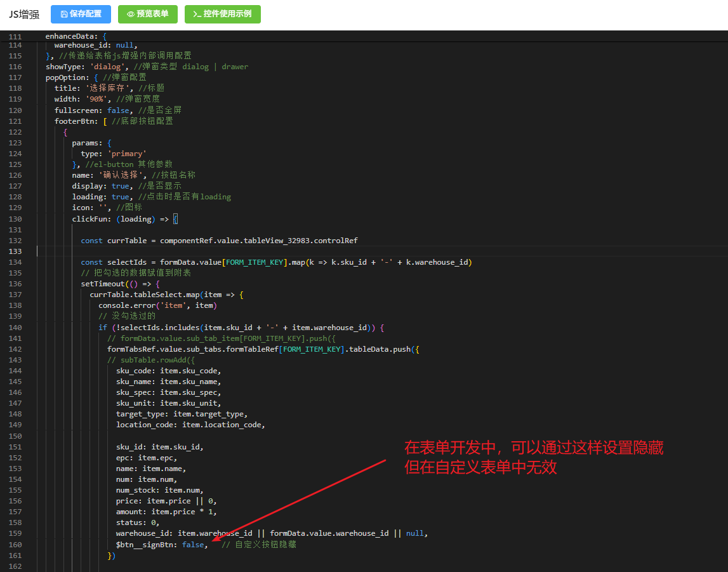Place cursor on showType 'dialog' value

pyautogui.click(x=105, y=67)
